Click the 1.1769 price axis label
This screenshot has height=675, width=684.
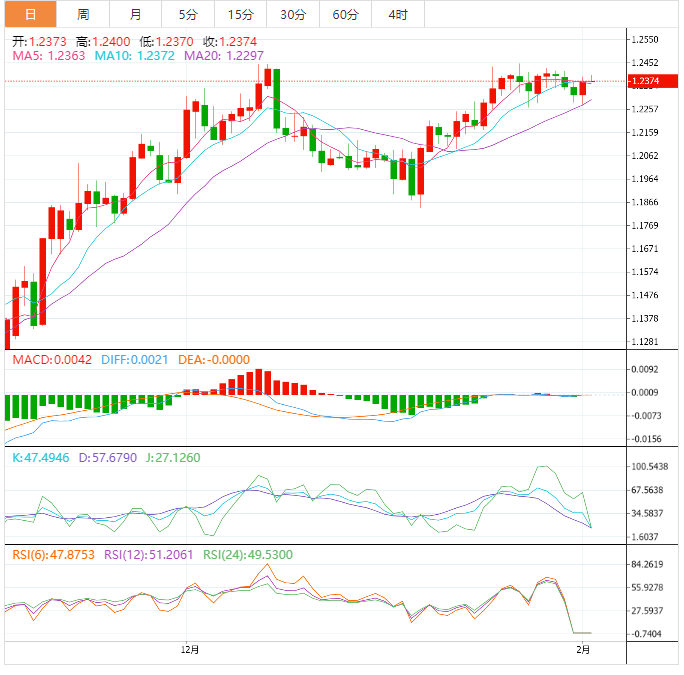(x=645, y=225)
